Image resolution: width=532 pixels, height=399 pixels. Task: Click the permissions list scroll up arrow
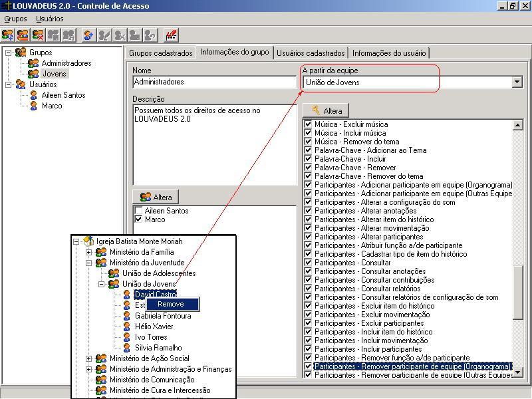click(518, 125)
